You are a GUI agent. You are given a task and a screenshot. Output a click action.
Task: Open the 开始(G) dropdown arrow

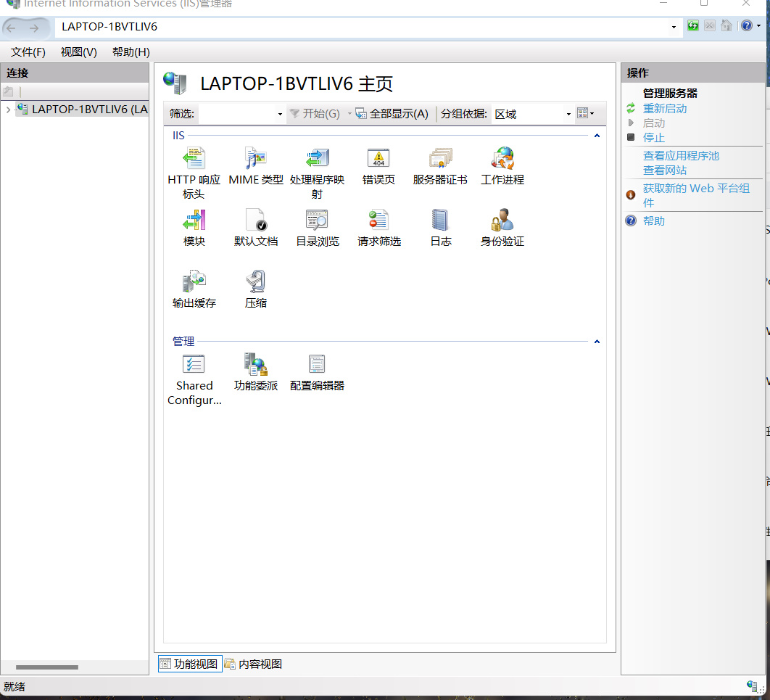coord(349,114)
